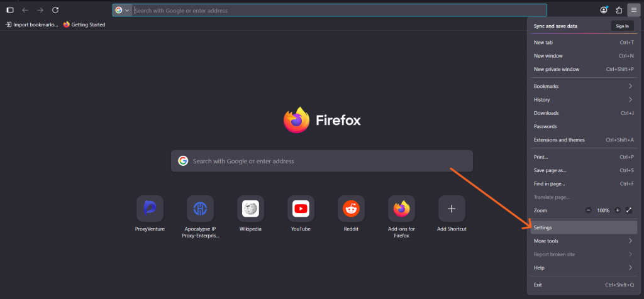Image resolution: width=644 pixels, height=299 pixels.
Task: Click the center Google search box
Action: pyautogui.click(x=322, y=161)
